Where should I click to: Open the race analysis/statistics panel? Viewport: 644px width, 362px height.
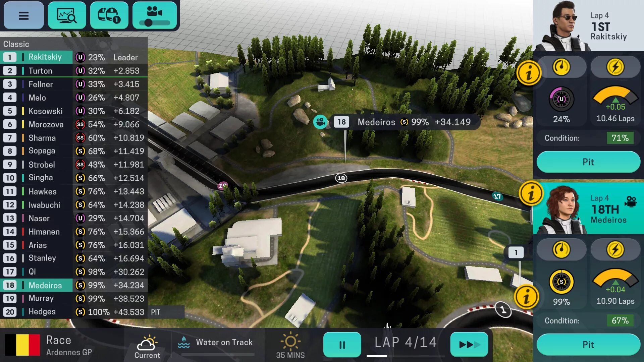pyautogui.click(x=66, y=15)
